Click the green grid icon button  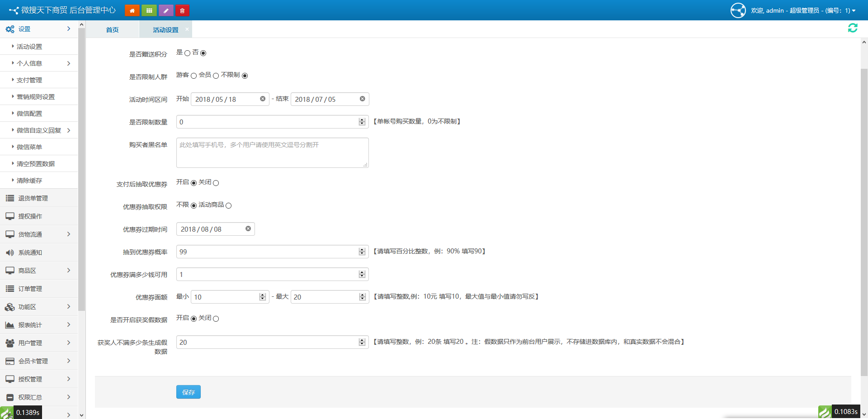pos(149,10)
